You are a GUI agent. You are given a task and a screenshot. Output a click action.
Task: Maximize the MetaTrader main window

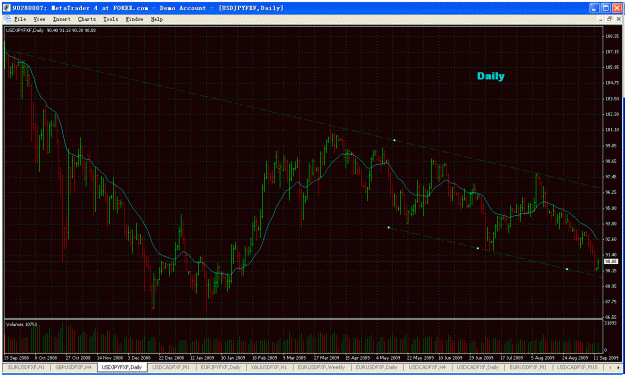click(x=605, y=8)
